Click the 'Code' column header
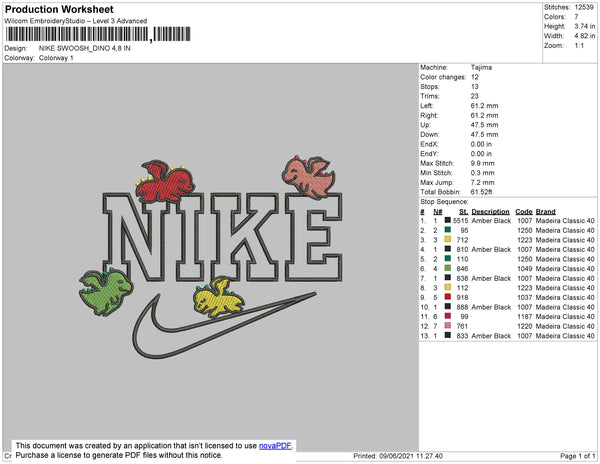This screenshot has height=464, width=600. click(524, 212)
